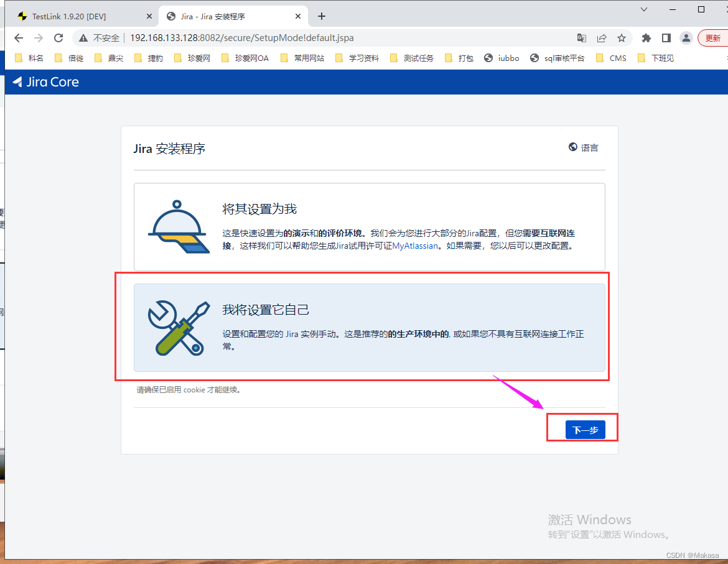728x564 pixels.
Task: Open the iubbo bookmark
Action: [502, 58]
